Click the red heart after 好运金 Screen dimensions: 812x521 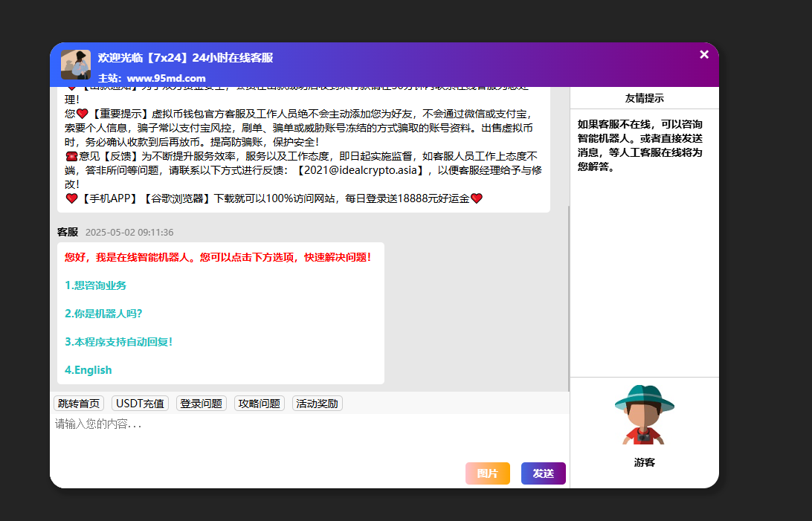tap(477, 198)
